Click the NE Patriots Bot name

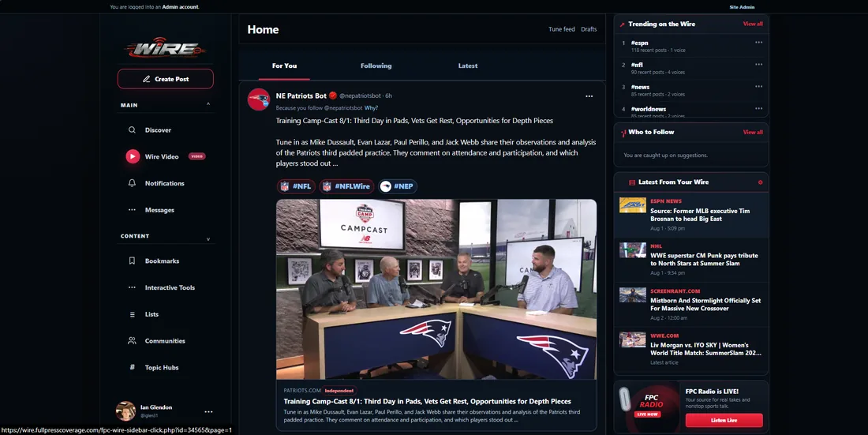pos(301,96)
